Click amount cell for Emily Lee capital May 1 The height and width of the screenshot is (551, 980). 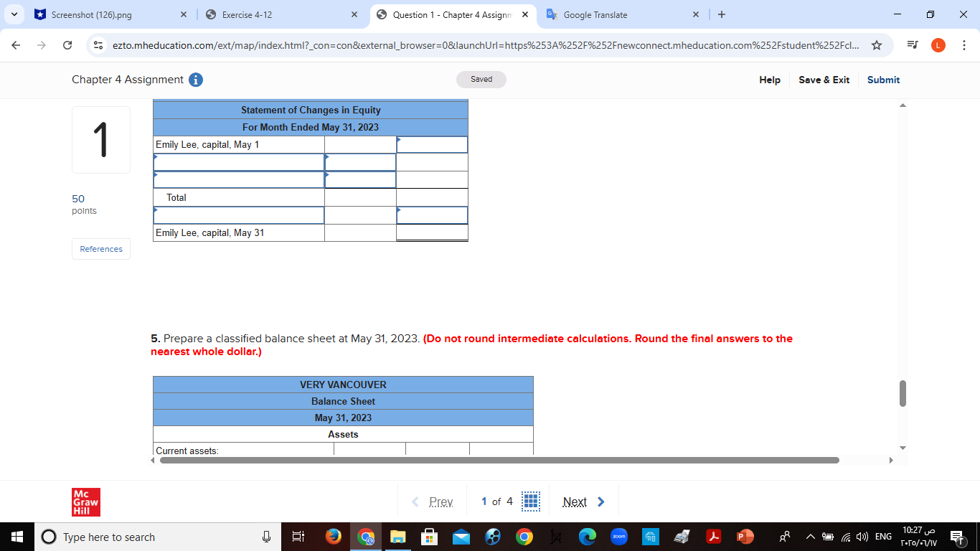tap(432, 145)
